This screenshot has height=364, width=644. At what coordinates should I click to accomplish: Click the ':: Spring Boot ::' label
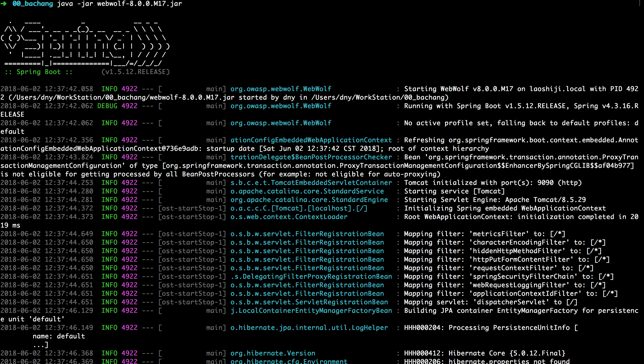pos(39,72)
